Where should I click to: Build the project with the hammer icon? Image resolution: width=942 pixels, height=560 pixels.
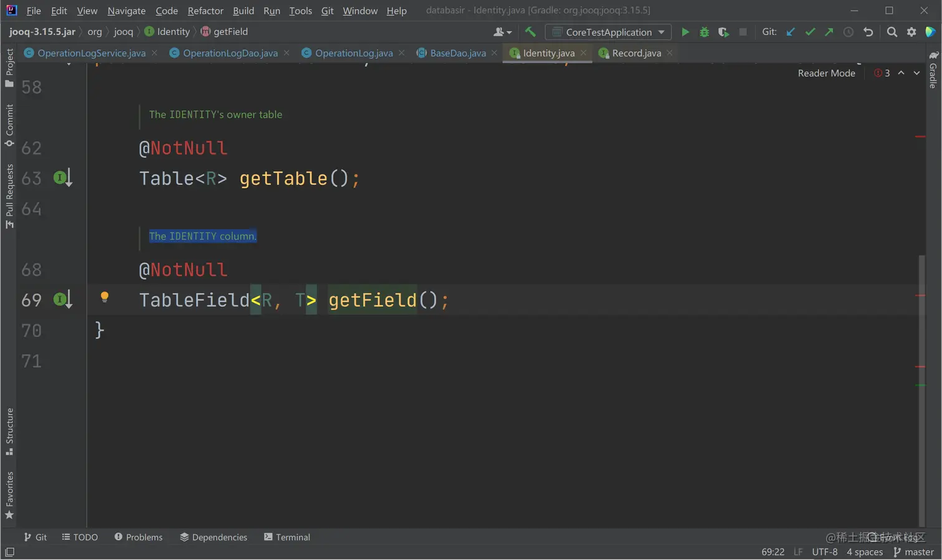(530, 32)
